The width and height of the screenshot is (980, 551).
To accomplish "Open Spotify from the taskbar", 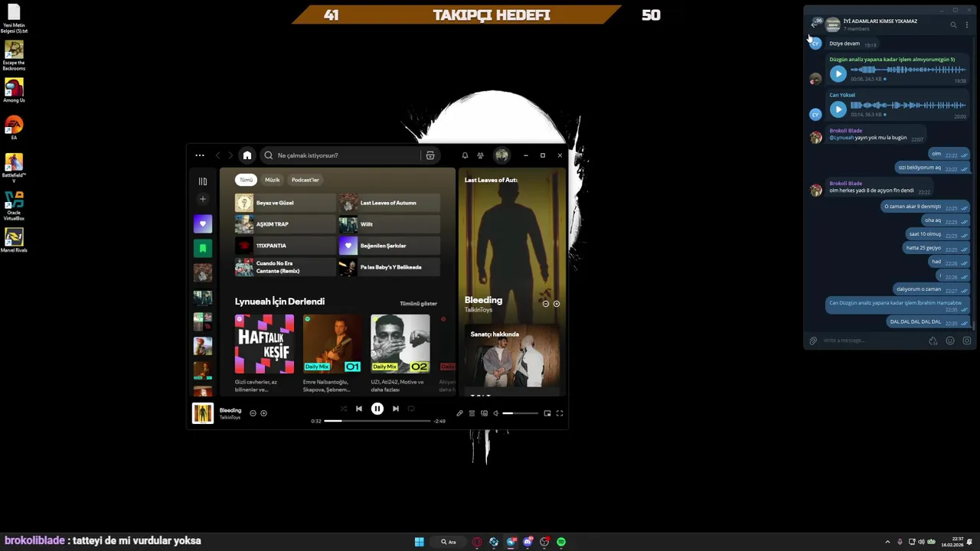I will pyautogui.click(x=561, y=542).
